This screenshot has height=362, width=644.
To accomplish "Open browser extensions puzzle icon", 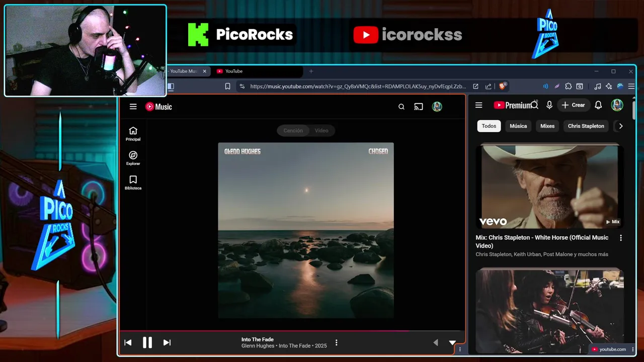I will pyautogui.click(x=568, y=86).
